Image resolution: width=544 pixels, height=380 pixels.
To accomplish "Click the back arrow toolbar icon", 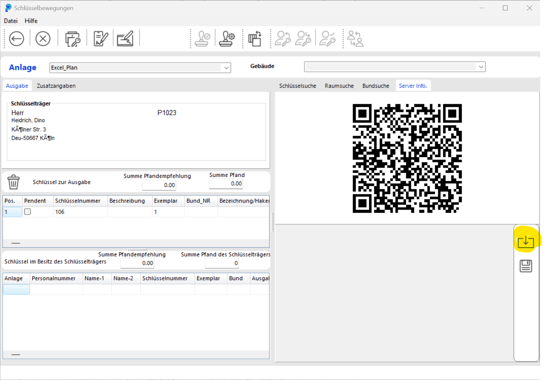I will click(16, 39).
